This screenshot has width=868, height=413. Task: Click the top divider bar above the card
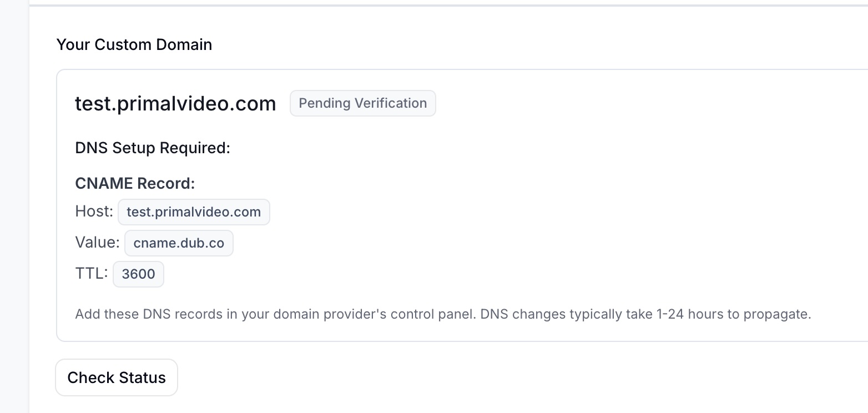[444, 4]
